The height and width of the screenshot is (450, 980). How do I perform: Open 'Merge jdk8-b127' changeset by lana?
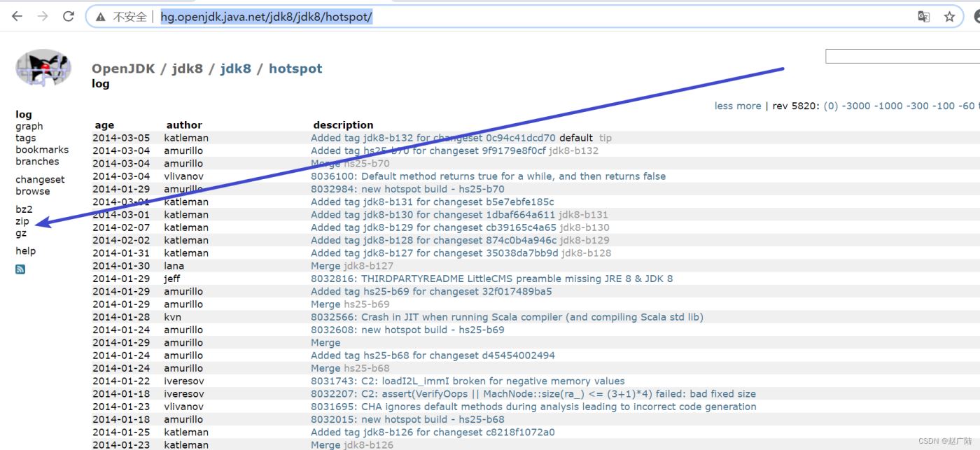[325, 266]
